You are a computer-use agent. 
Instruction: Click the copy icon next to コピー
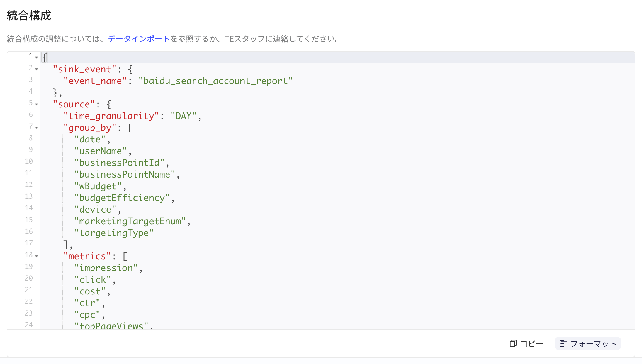coord(513,344)
